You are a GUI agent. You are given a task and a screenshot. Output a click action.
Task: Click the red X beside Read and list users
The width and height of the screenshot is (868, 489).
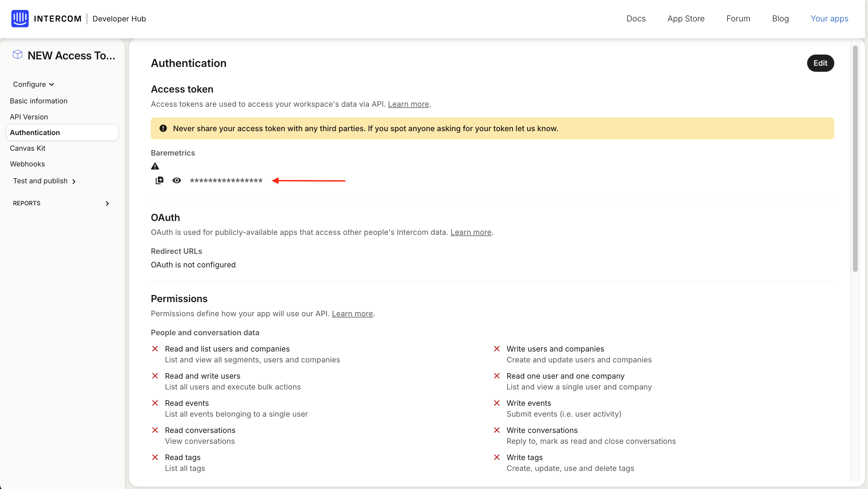(155, 349)
